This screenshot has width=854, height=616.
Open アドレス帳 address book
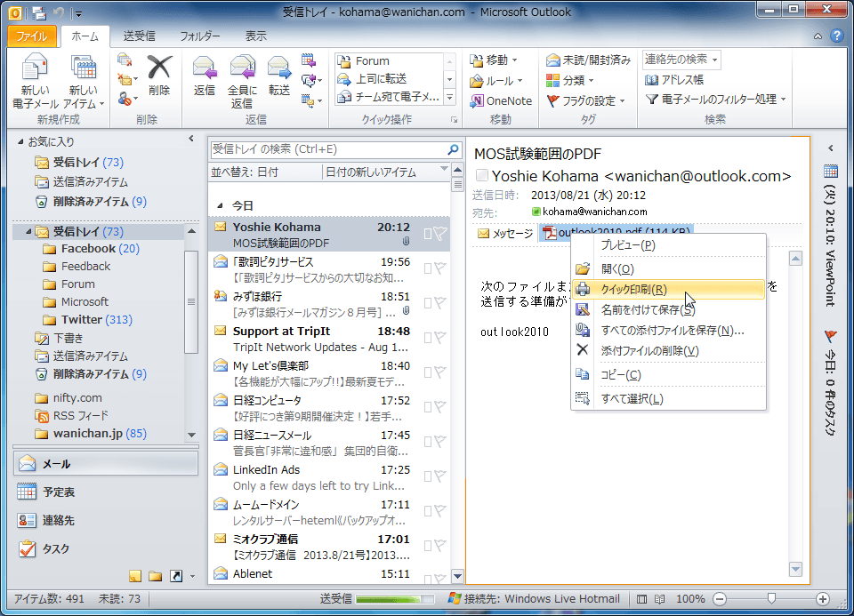click(x=674, y=80)
